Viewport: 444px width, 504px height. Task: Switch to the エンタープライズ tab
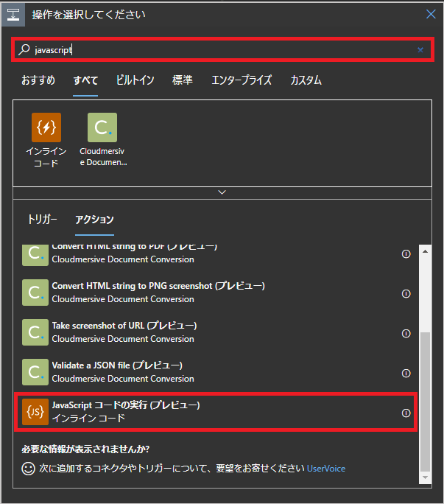(242, 80)
